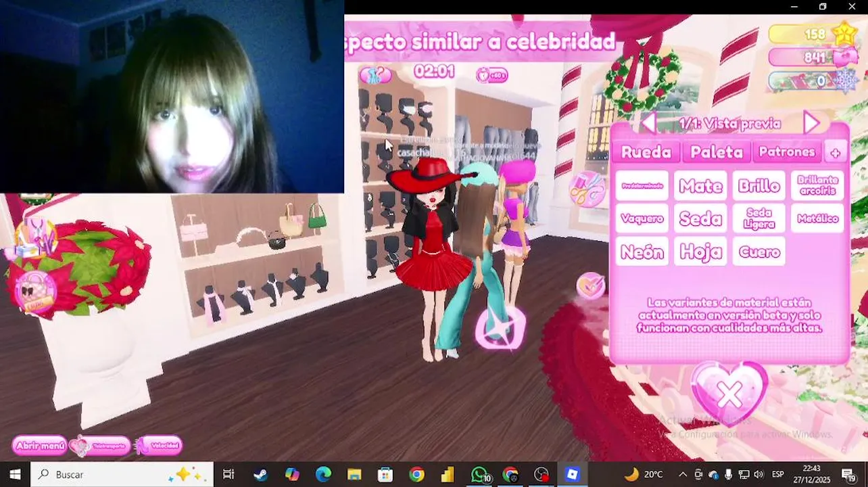Click the snowflake event counter showing 0
This screenshot has height=487, width=868.
point(813,81)
